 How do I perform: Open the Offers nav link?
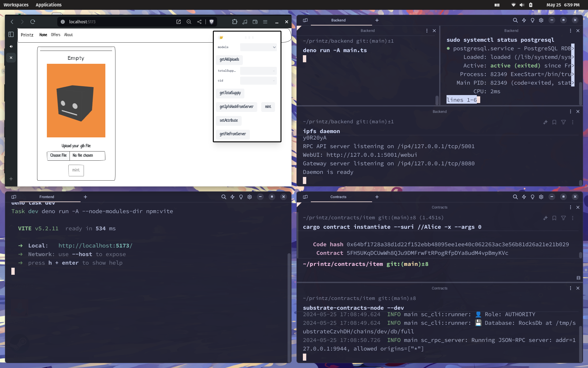pyautogui.click(x=55, y=35)
